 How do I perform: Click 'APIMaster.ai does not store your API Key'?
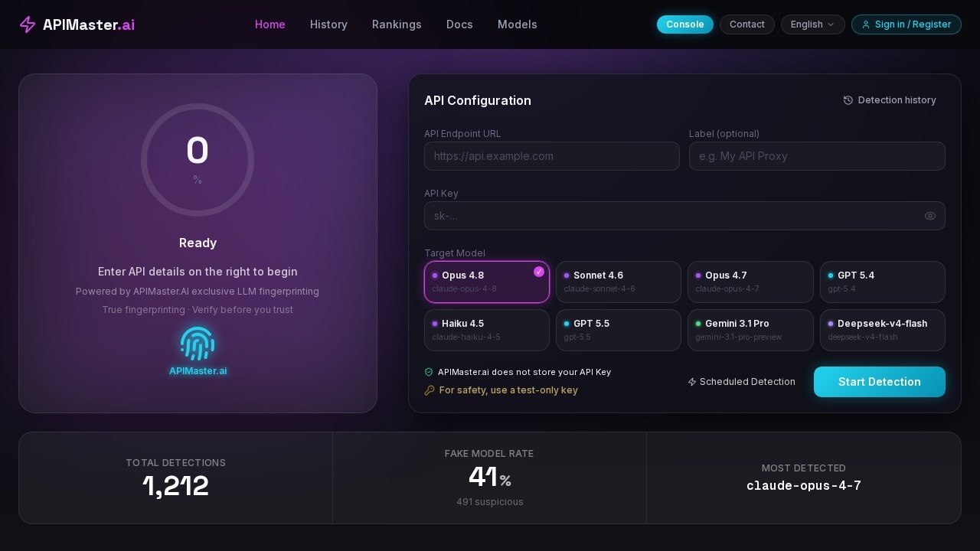point(524,372)
